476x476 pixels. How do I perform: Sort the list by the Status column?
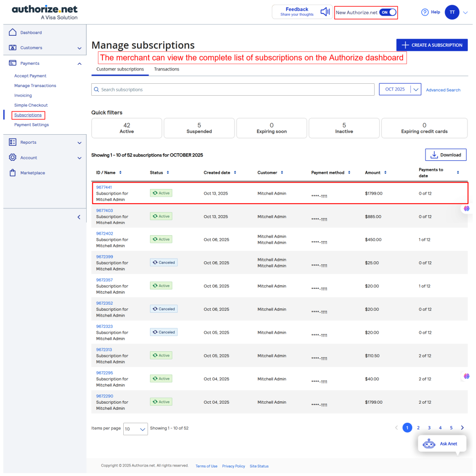pyautogui.click(x=168, y=173)
